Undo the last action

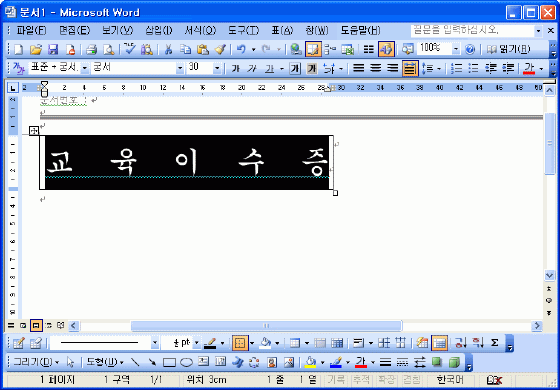tap(241, 49)
